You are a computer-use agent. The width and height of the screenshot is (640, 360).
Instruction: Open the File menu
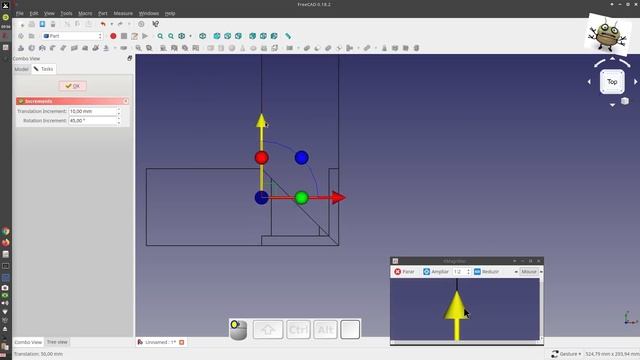coord(20,13)
